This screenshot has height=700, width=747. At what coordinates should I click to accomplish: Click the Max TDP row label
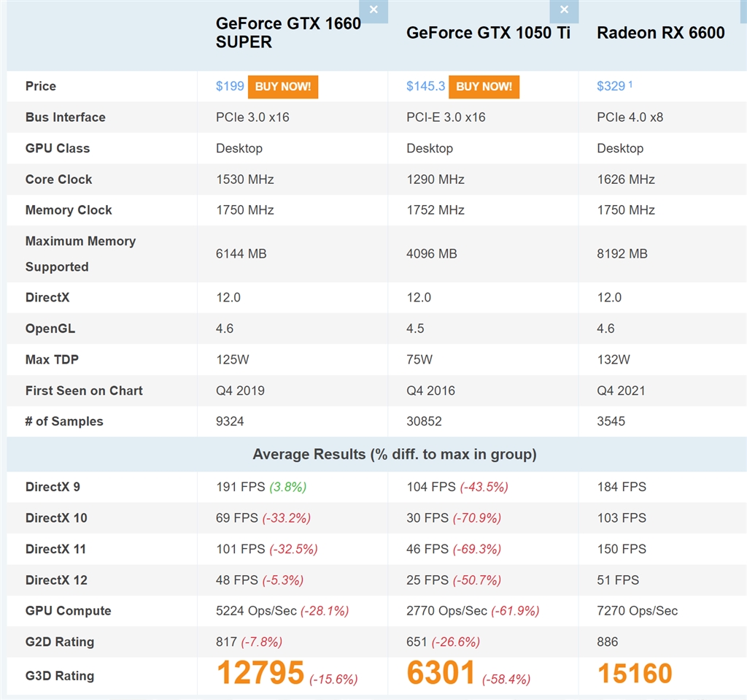[52, 360]
